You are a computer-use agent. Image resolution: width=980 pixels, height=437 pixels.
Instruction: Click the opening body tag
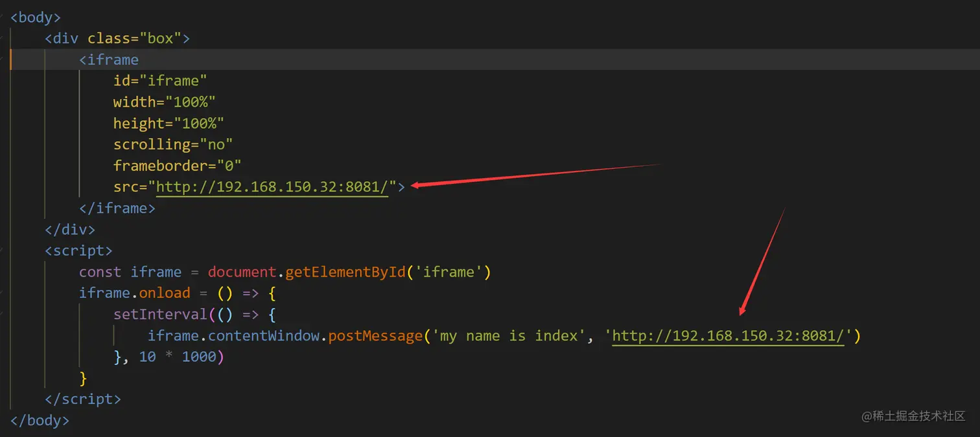point(36,17)
